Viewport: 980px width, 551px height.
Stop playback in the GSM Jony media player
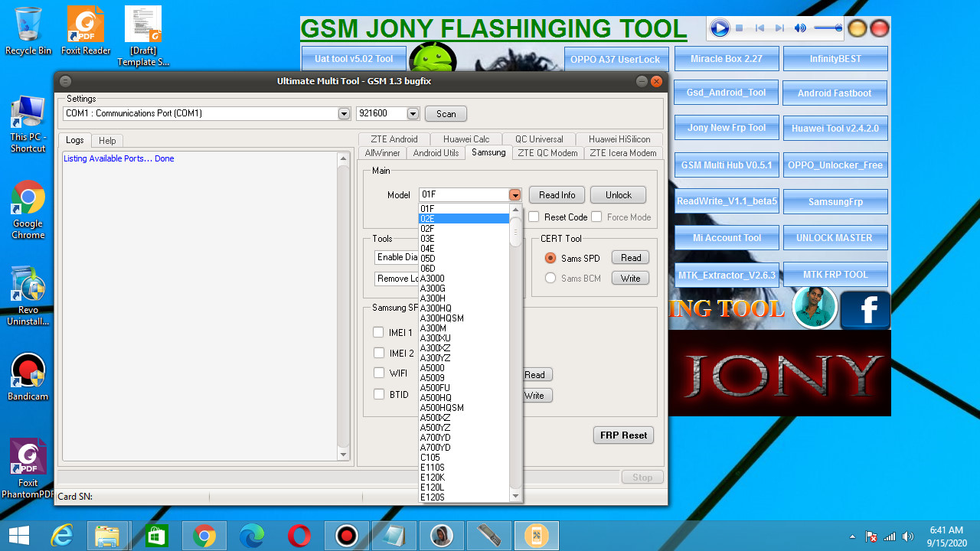pyautogui.click(x=740, y=28)
